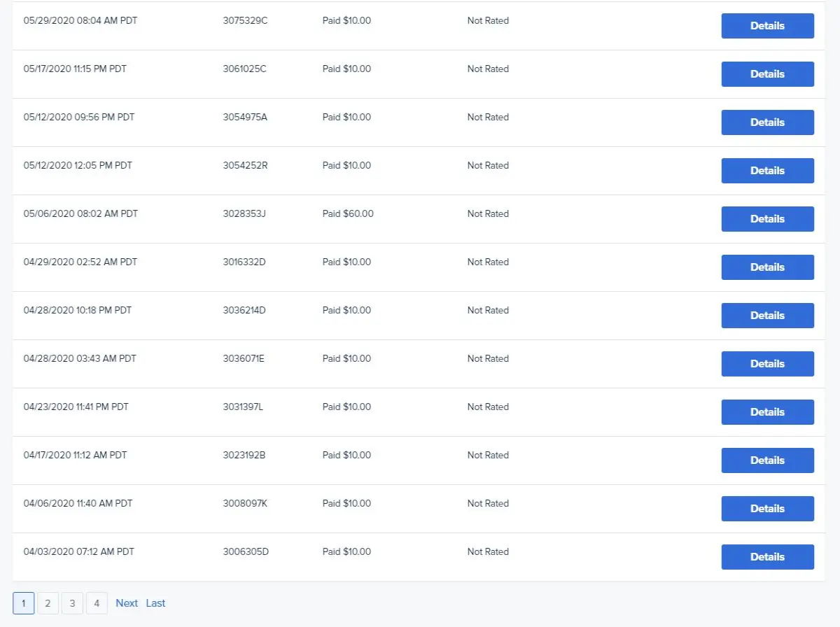Image resolution: width=840 pixels, height=627 pixels.
Task: Click the Next page link
Action: 127,603
